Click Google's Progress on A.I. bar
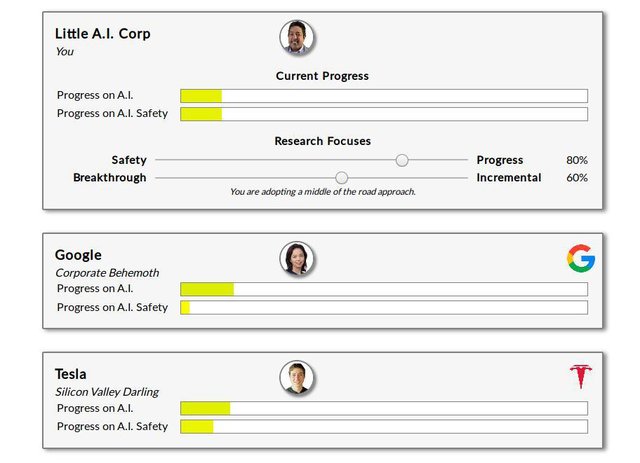This screenshot has height=463, width=640. click(x=384, y=289)
